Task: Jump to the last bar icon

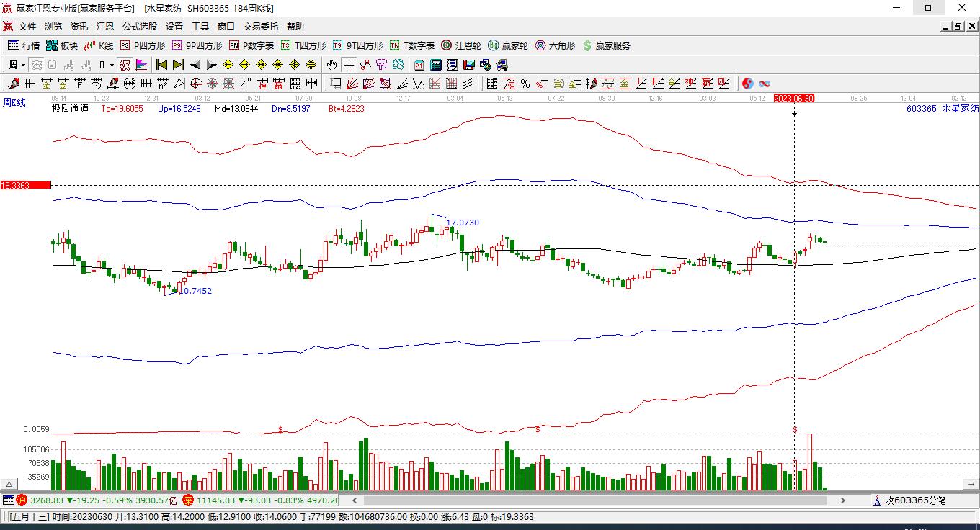Action: 178,65
